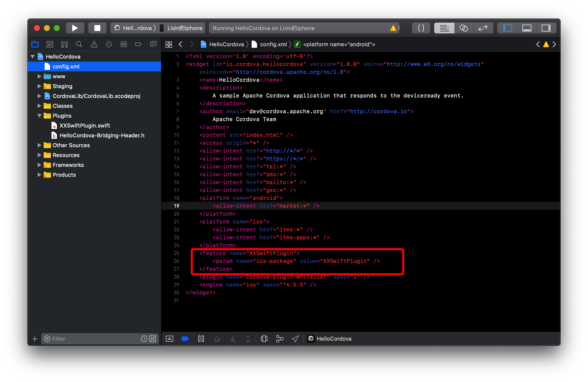
Task: Click the config.xml breadcrumb item
Action: (x=273, y=44)
